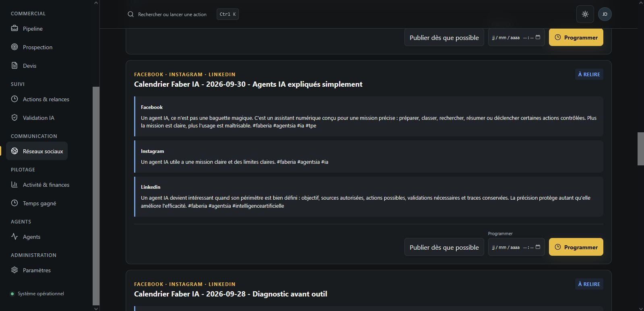Click the À RELIRE badge on Diagnostic avant outil post
The image size is (644, 311).
point(589,284)
